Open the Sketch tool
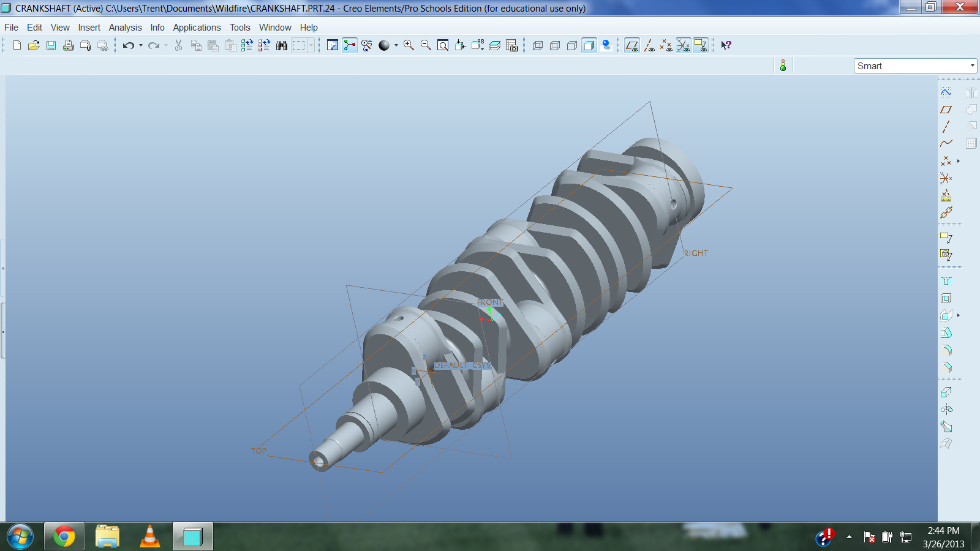Image resolution: width=980 pixels, height=551 pixels. [946, 92]
